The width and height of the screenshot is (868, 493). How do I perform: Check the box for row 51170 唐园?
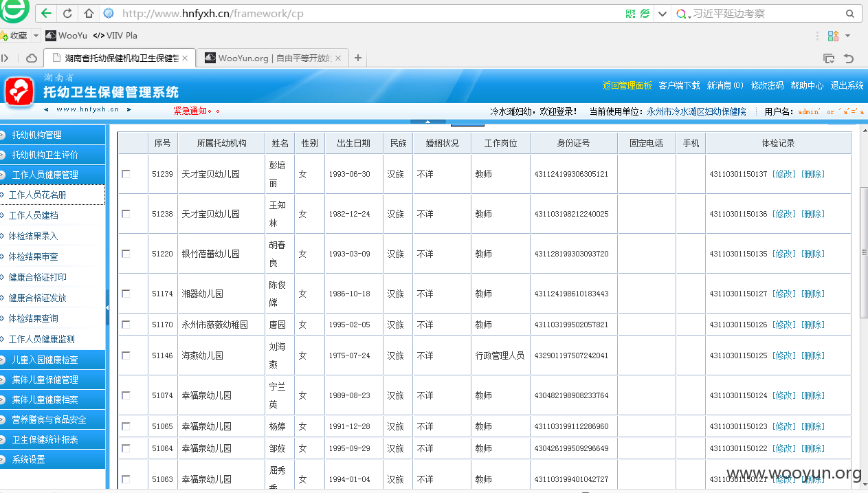126,325
